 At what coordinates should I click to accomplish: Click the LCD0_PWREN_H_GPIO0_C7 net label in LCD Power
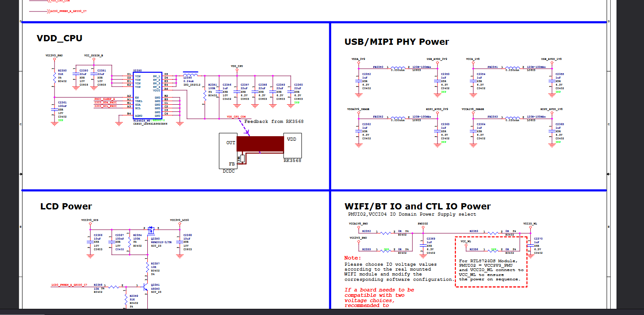pyautogui.click(x=69, y=284)
